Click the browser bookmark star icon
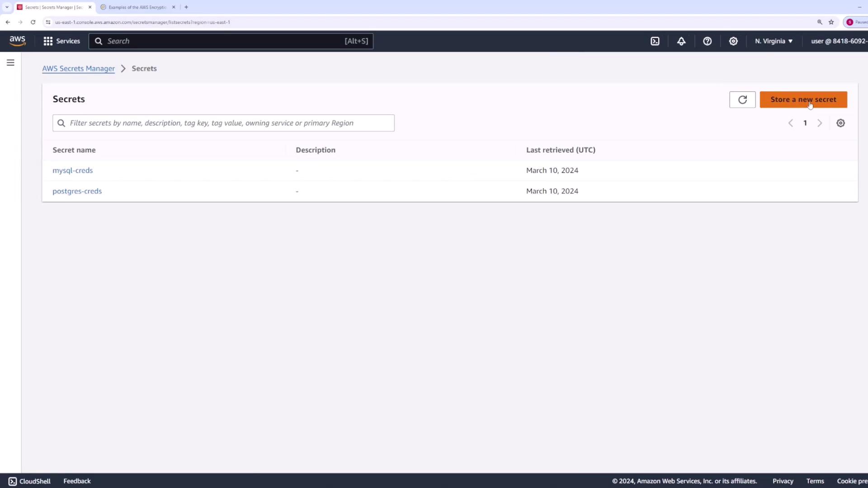Image resolution: width=868 pixels, height=488 pixels. point(831,22)
